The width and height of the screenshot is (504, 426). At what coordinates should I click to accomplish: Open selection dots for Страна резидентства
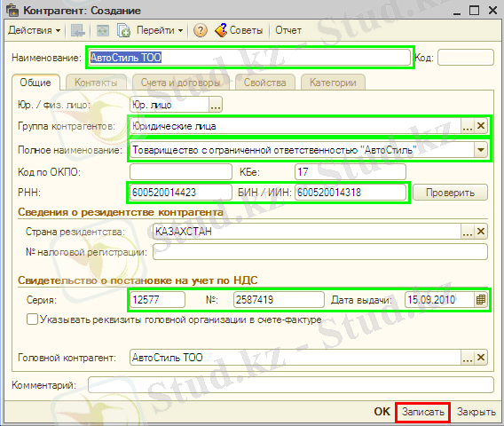coord(468,232)
